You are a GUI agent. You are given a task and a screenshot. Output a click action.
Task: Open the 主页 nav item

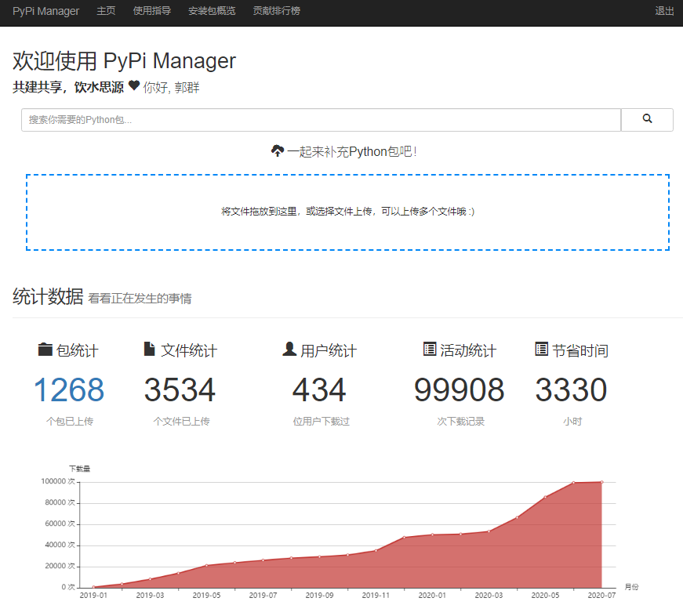click(106, 11)
